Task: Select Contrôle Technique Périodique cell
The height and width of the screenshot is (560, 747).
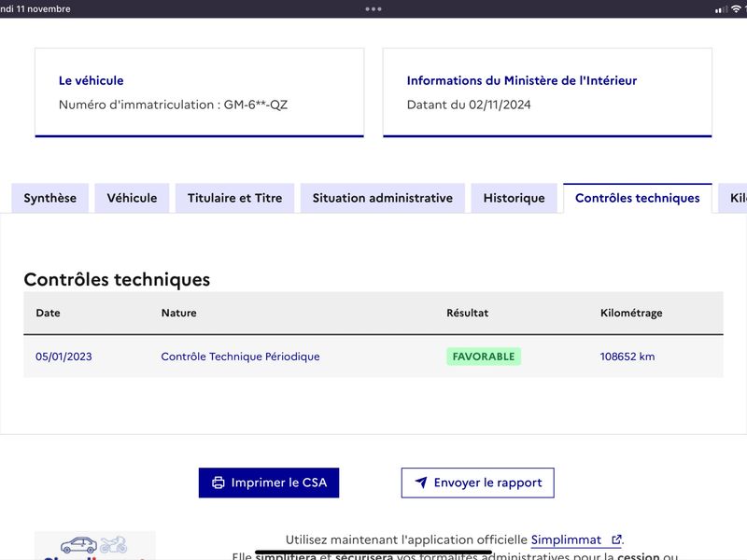Action: [x=240, y=357]
